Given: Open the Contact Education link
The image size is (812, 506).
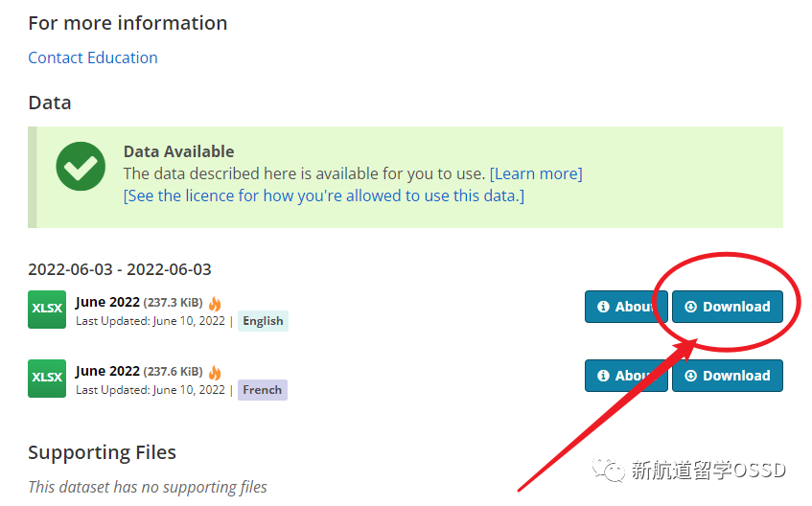Looking at the screenshot, I should (x=93, y=57).
